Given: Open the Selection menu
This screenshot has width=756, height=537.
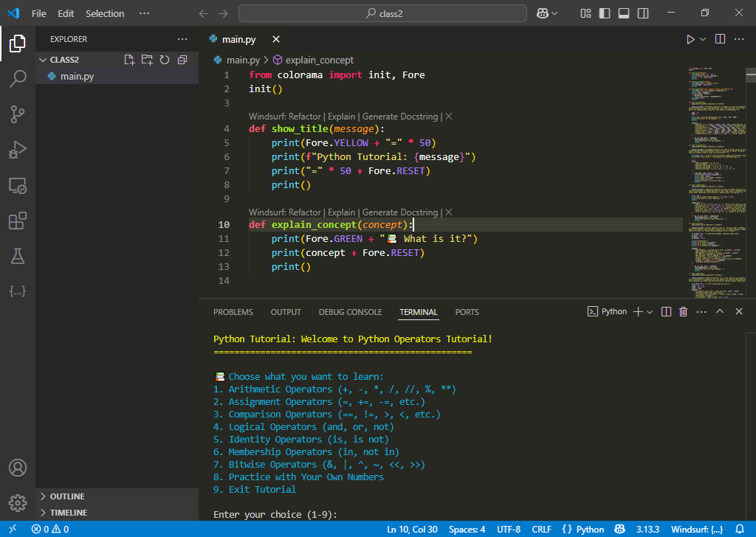Looking at the screenshot, I should click(105, 13).
